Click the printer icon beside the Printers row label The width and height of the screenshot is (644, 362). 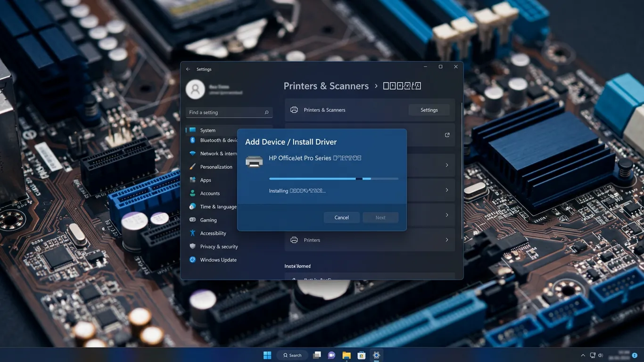point(294,240)
